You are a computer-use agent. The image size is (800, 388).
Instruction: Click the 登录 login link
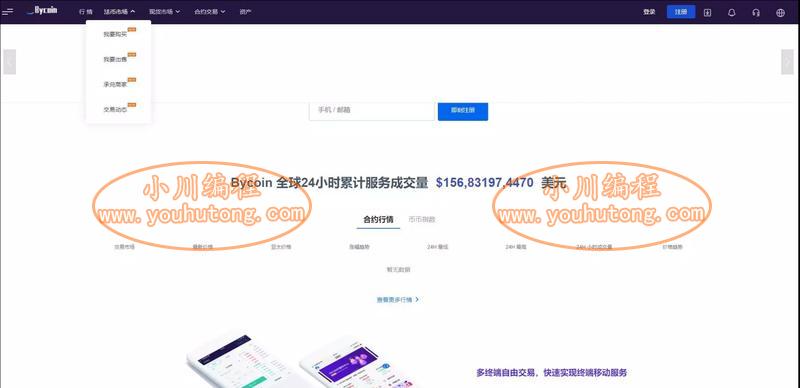click(649, 12)
